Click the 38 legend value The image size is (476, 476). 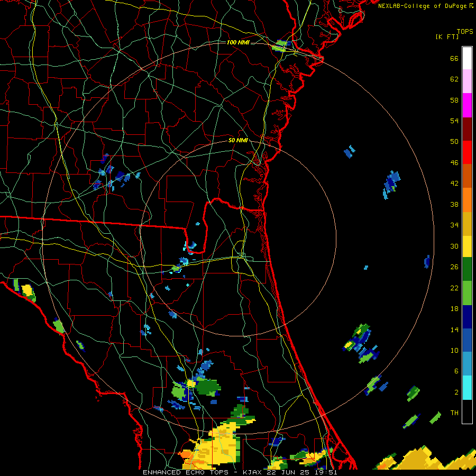[454, 205]
